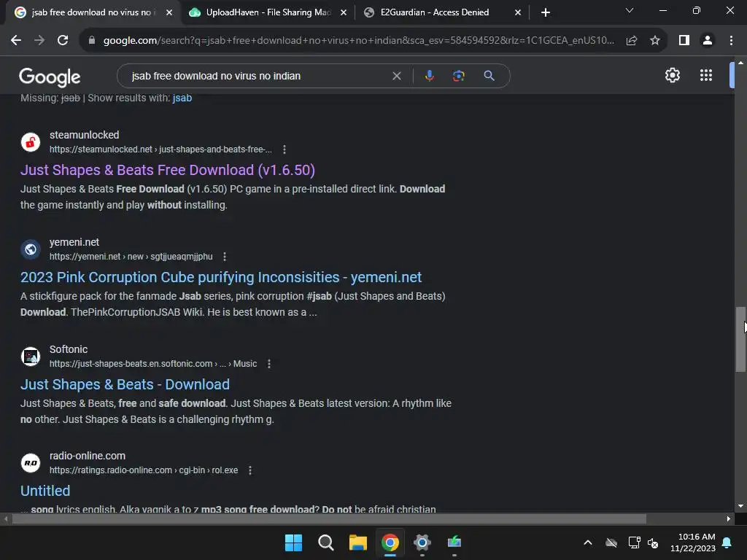
Task: Click the address bar URL
Action: (x=358, y=41)
